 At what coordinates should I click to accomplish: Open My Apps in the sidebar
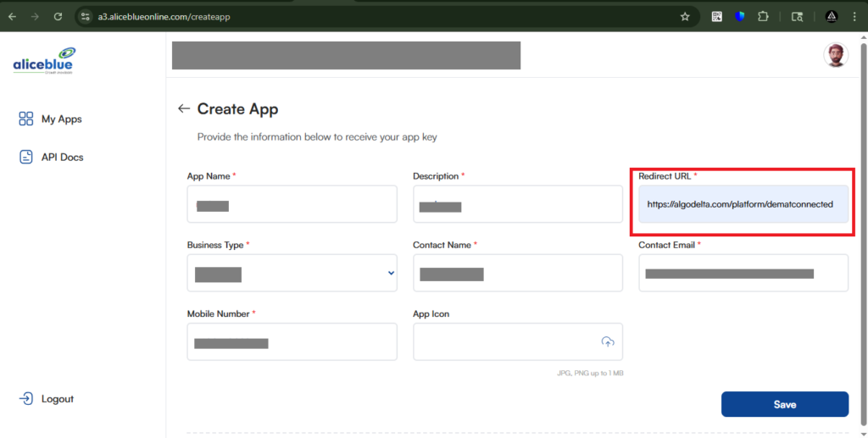coord(61,119)
